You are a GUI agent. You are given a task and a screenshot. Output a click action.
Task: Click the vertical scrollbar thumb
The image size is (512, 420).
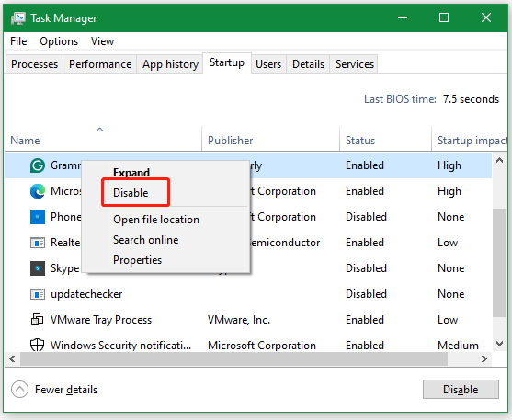(499, 263)
